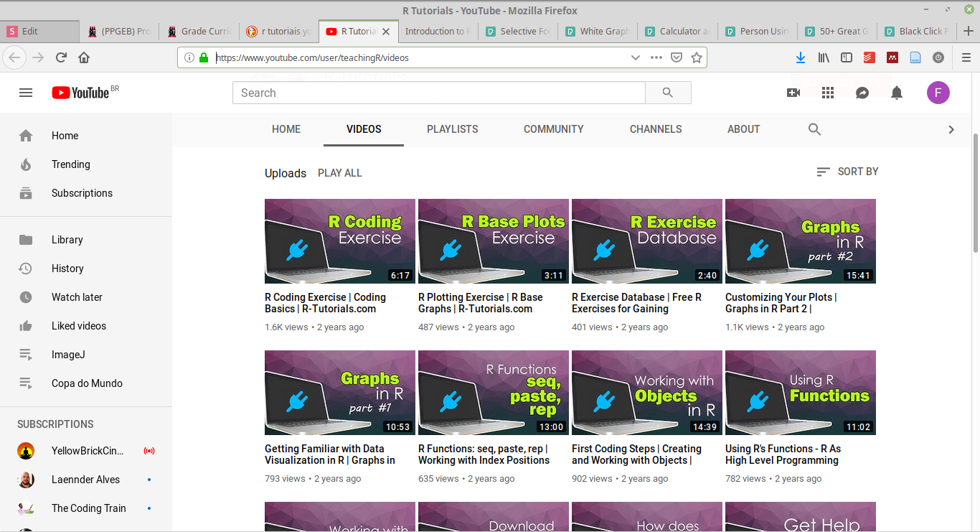This screenshot has width=980, height=532.
Task: Click the Firefox forward arrow
Action: point(38,57)
